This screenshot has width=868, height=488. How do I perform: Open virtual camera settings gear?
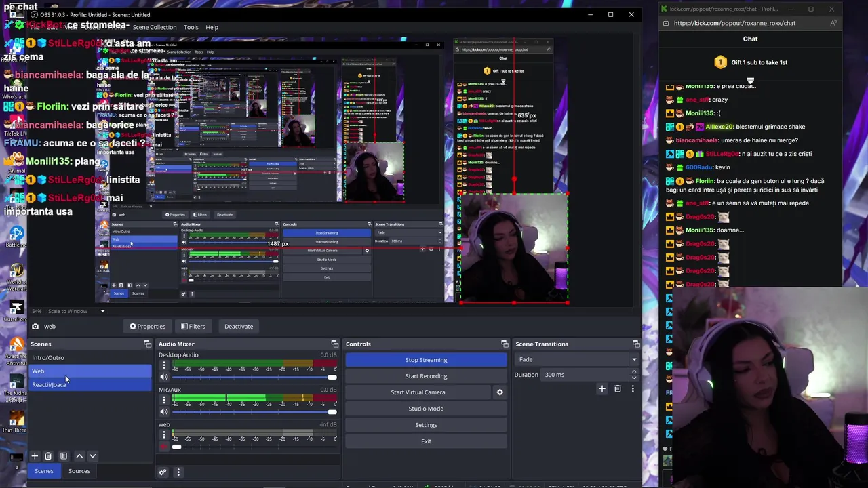coord(500,392)
